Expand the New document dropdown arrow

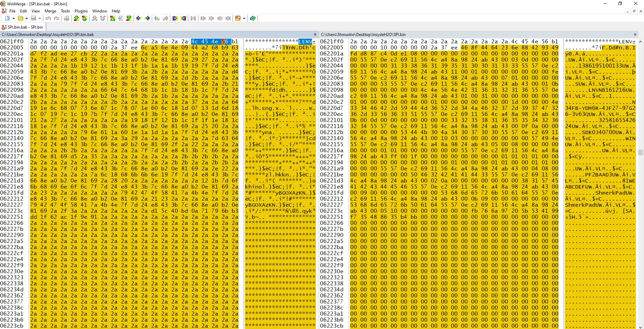tap(13, 18)
